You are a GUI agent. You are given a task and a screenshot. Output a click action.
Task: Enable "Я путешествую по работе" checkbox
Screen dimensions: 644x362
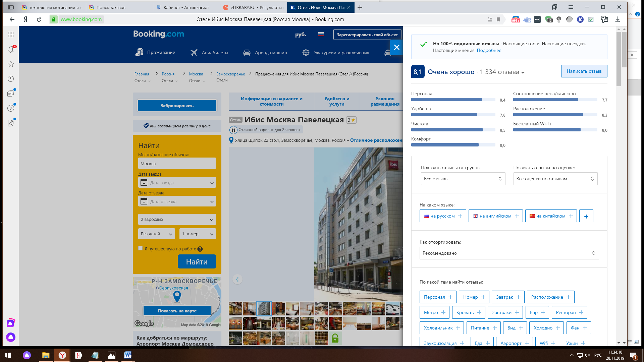(141, 248)
